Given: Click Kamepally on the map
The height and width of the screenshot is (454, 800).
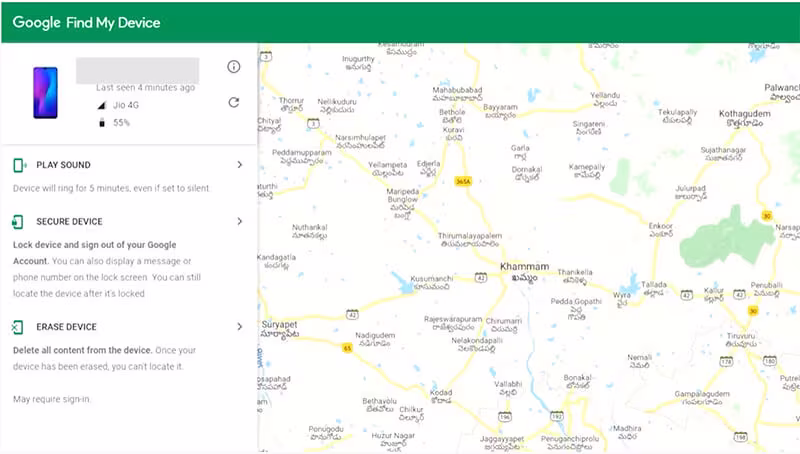Looking at the screenshot, I should tap(587, 171).
